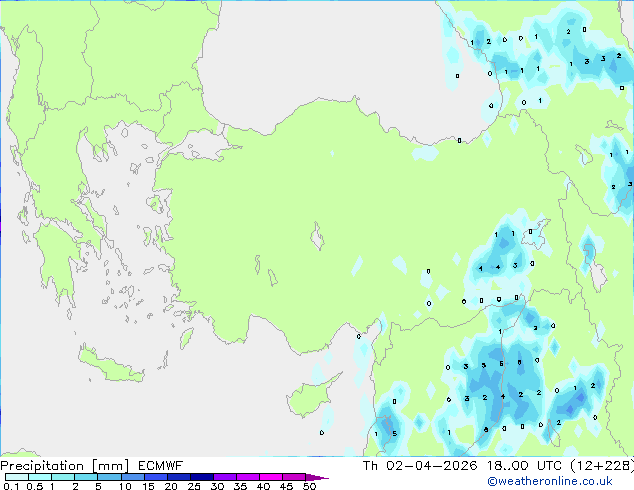Pick the navy 25–30 mm legend swatch
This screenshot has width=634, height=490.
click(201, 477)
